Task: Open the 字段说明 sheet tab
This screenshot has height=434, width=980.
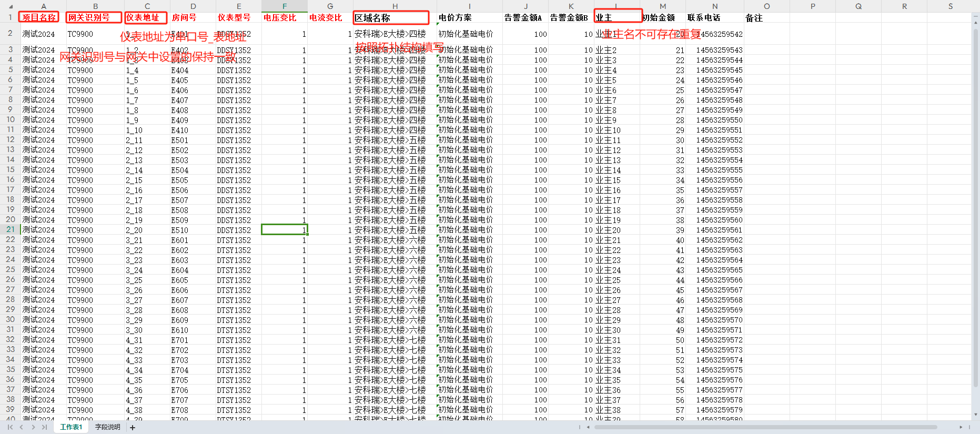Action: coord(108,427)
